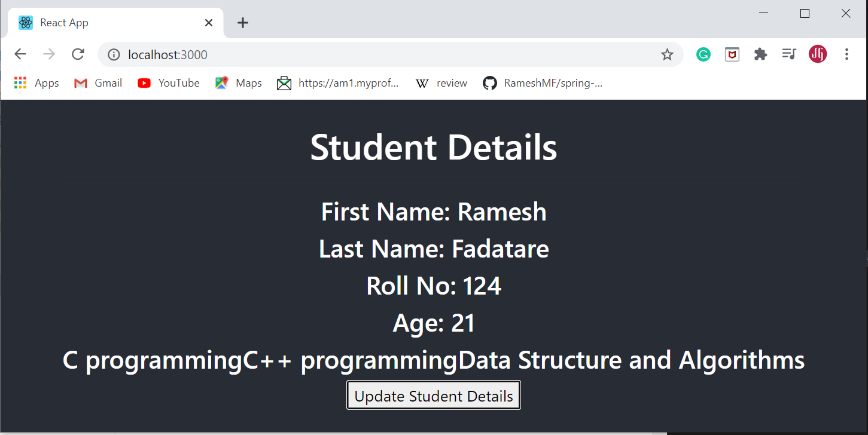Open the browser profile avatar

817,54
